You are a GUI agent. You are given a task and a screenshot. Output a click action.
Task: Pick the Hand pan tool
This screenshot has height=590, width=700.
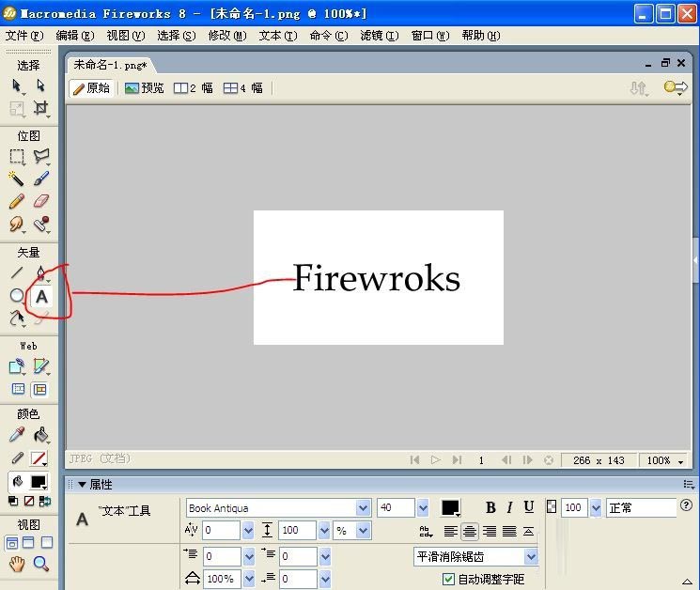(17, 564)
